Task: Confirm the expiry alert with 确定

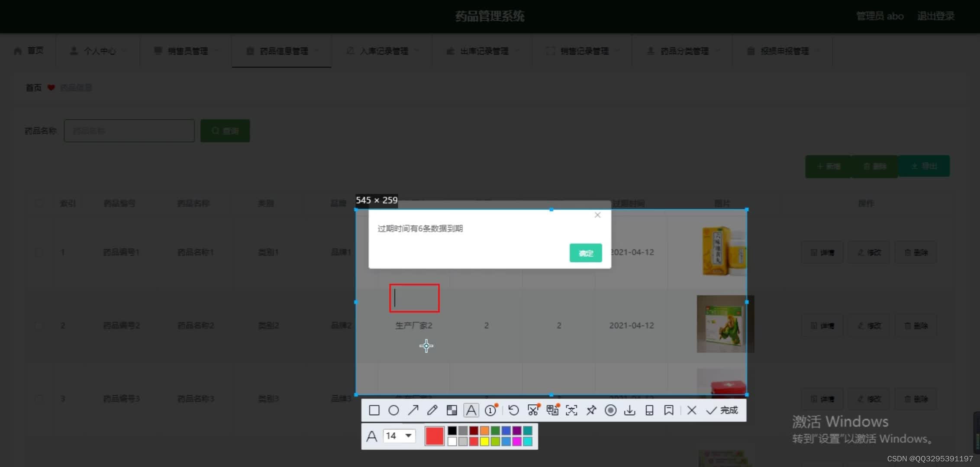Action: [x=586, y=253]
